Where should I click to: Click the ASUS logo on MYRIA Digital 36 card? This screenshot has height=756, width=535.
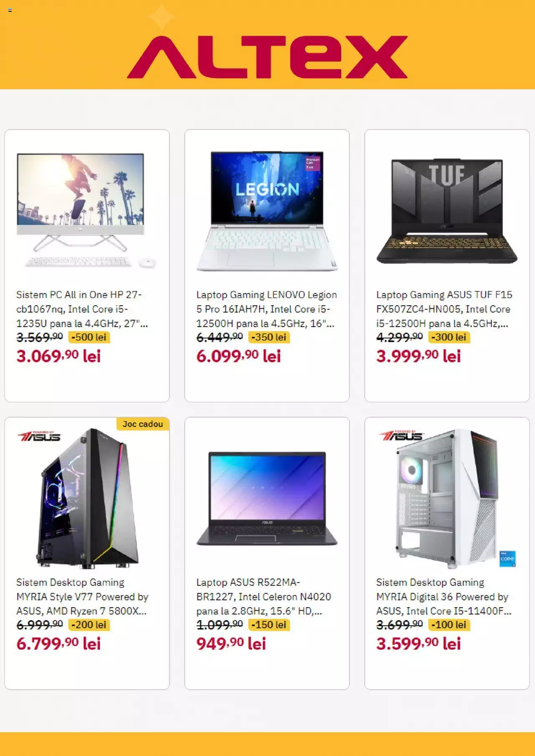pos(401,436)
